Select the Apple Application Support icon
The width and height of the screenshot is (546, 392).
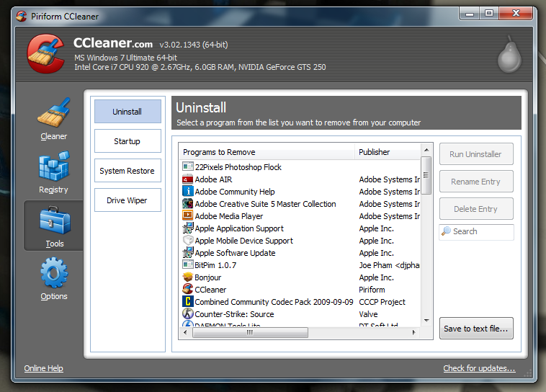[x=188, y=228]
